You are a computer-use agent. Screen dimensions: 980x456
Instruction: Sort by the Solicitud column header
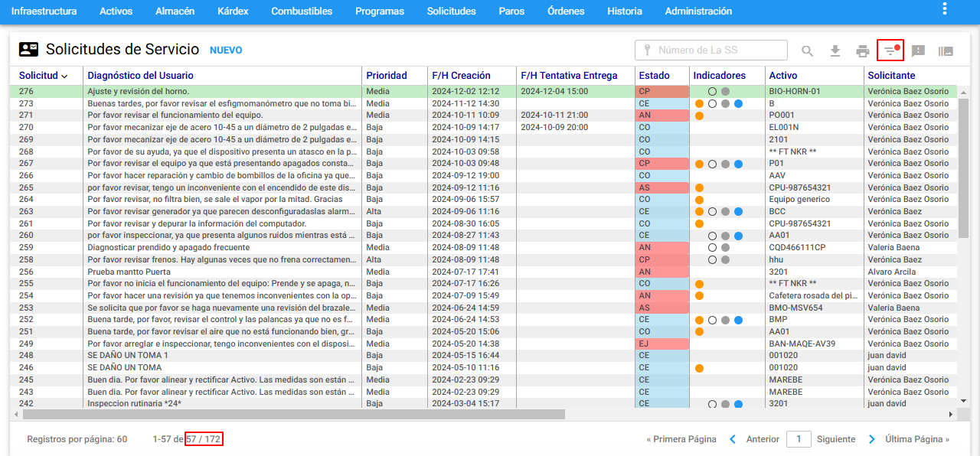tap(38, 76)
